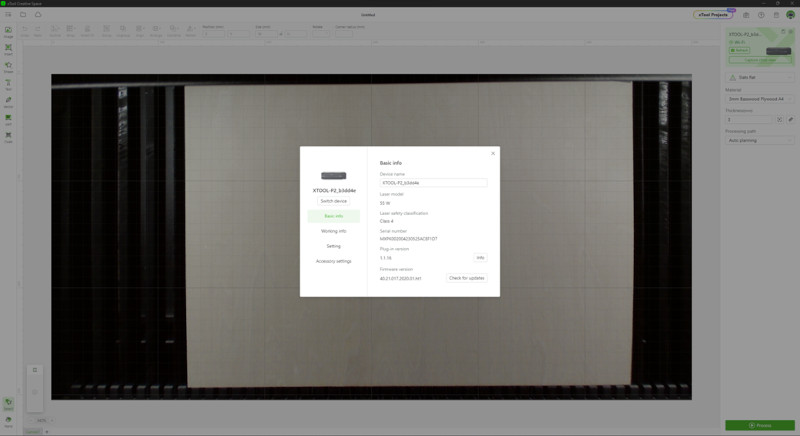Open the user profile avatar
This screenshot has height=436, width=800.
790,15
